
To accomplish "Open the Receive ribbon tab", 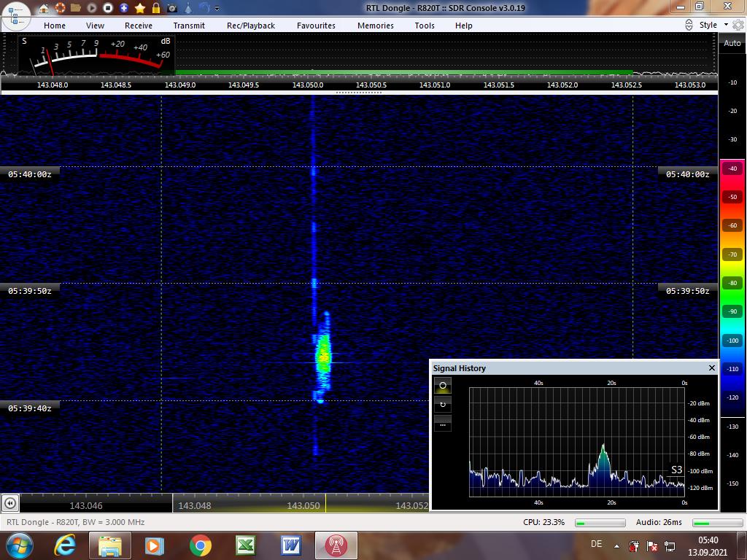I will coord(139,26).
